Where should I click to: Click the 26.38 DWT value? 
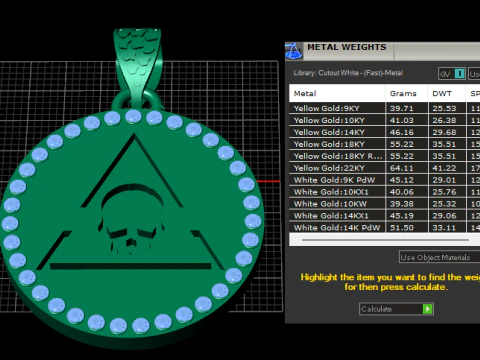(444, 120)
